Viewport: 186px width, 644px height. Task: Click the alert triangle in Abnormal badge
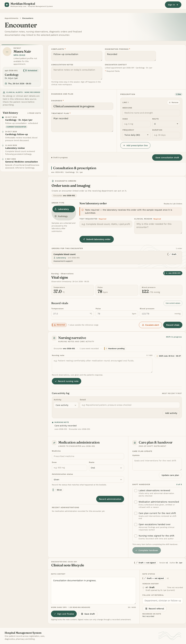(55, 325)
